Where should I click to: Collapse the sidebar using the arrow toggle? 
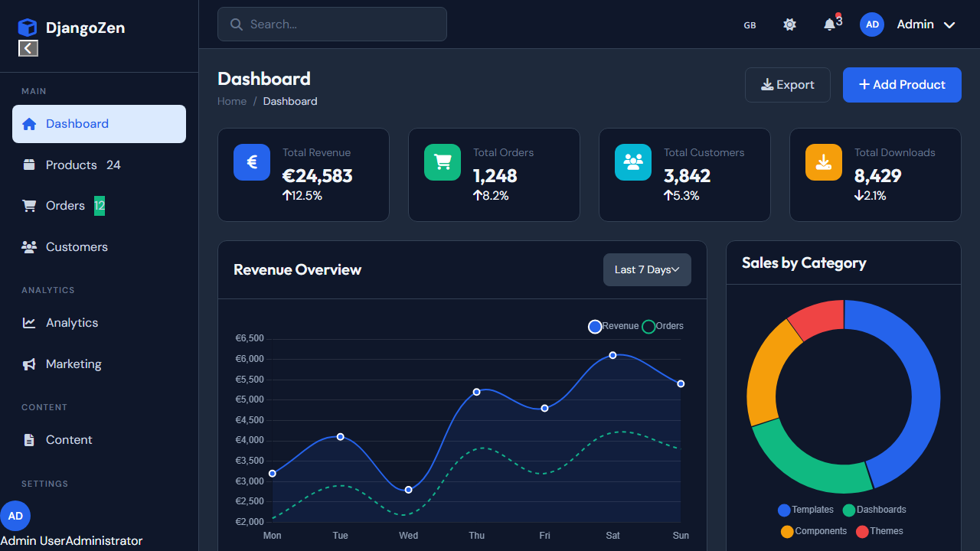(28, 48)
